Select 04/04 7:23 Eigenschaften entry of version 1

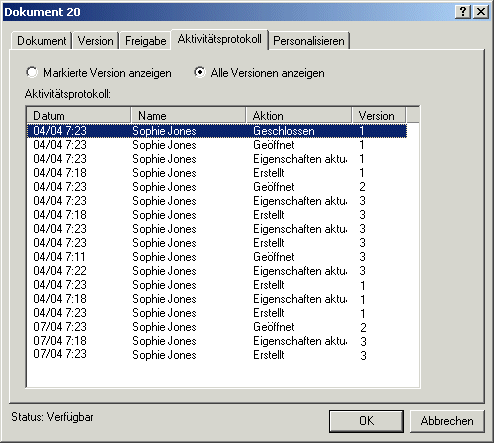[x=217, y=159]
